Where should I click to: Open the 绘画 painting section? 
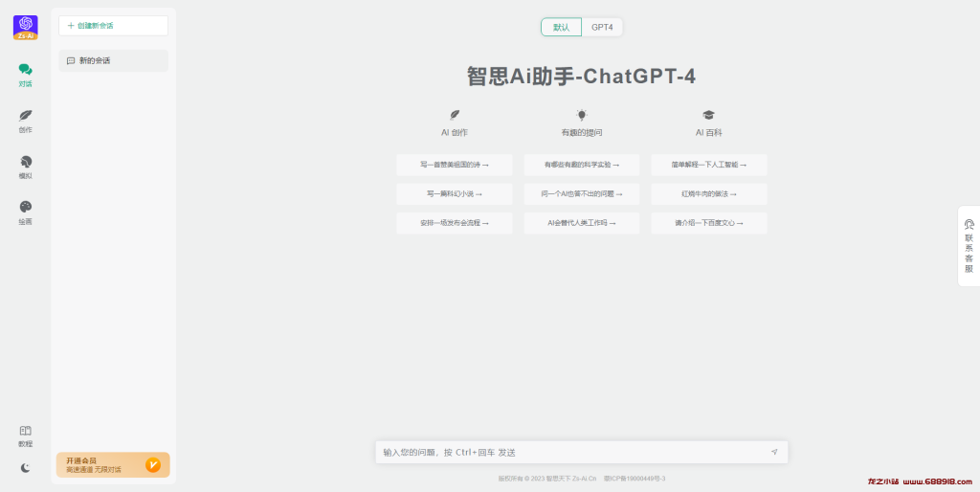click(x=25, y=212)
